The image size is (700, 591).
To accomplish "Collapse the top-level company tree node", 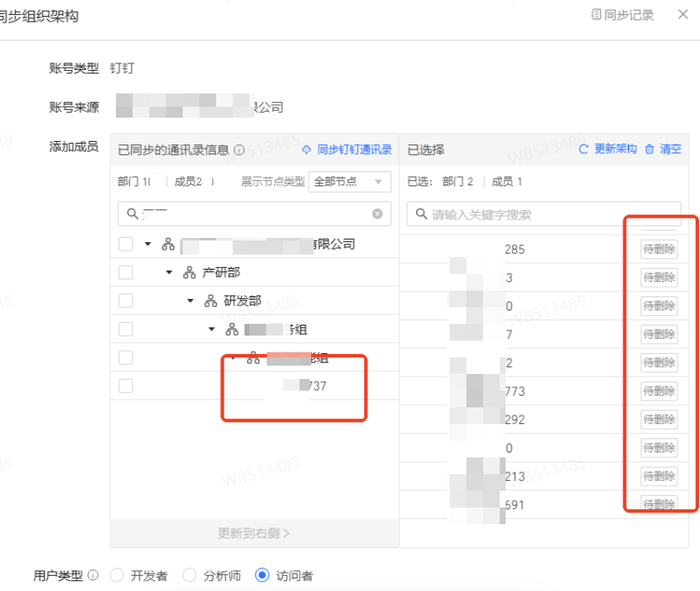I will point(149,245).
